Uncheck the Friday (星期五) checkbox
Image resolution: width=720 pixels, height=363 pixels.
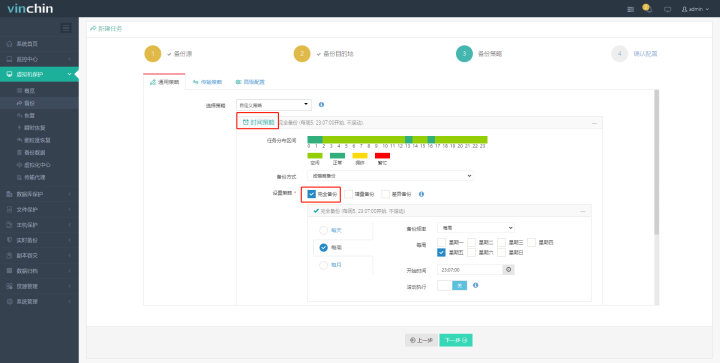point(441,252)
